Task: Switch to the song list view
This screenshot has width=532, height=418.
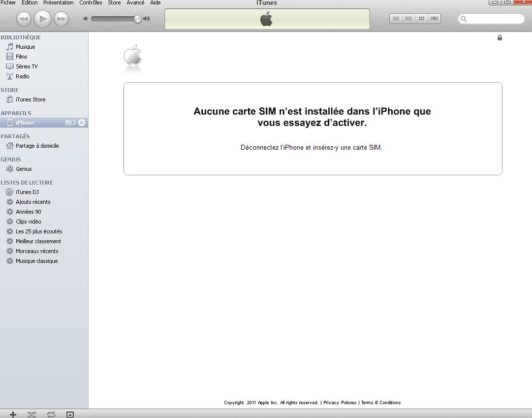Action: click(396, 19)
